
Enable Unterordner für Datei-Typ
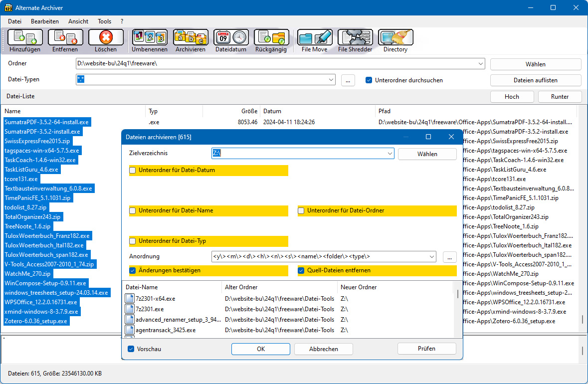coord(132,241)
